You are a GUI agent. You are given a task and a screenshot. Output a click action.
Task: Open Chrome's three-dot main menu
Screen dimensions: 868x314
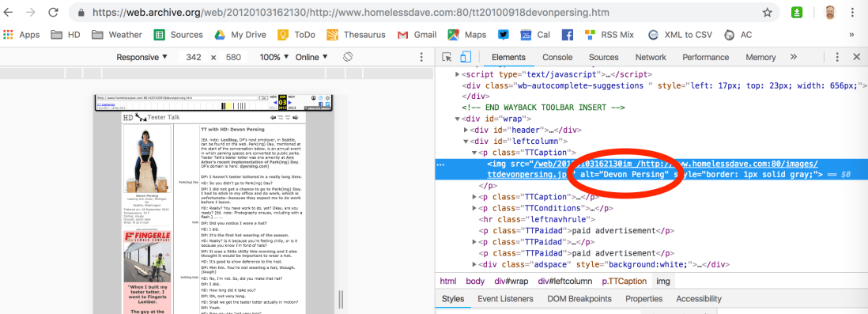pyautogui.click(x=852, y=12)
